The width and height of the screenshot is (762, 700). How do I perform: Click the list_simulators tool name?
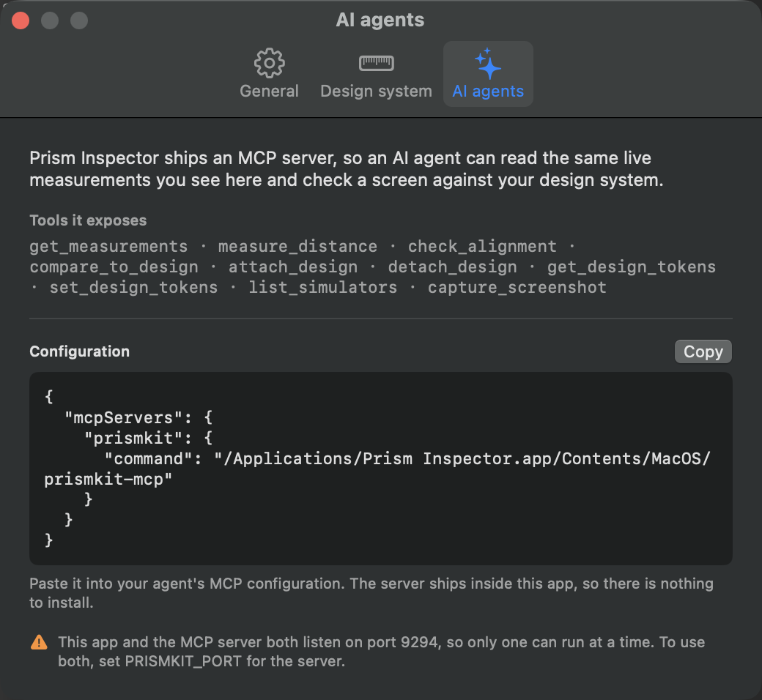322,288
